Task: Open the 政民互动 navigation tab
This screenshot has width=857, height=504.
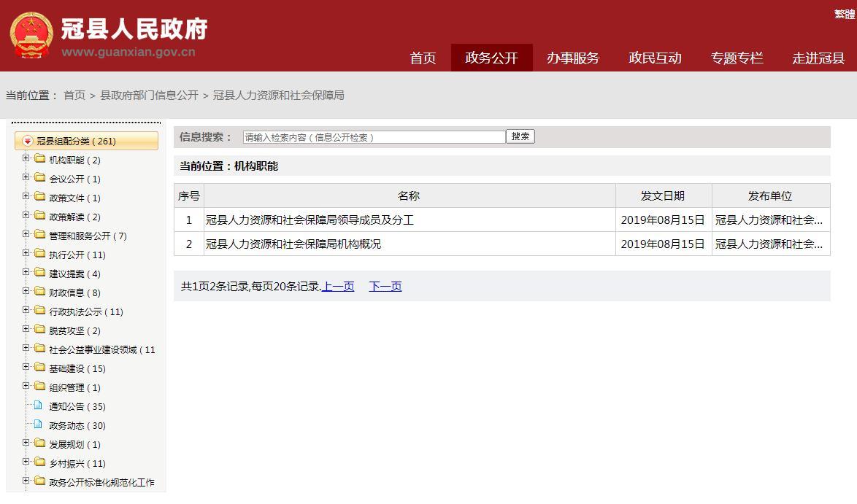Action: (x=655, y=58)
